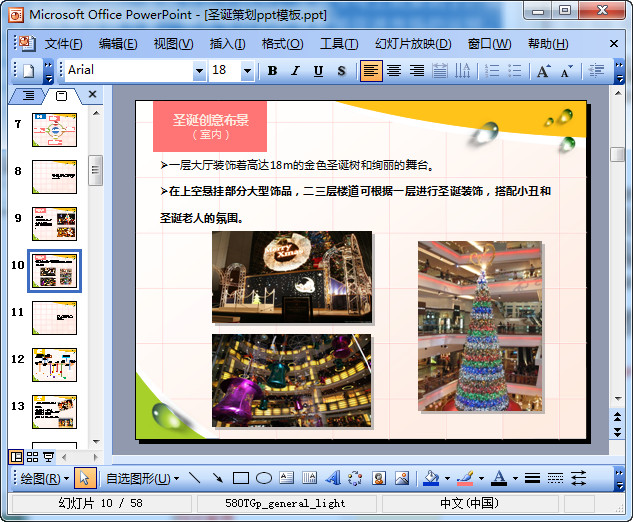
Task: Toggle bulleted list
Action: [515, 71]
